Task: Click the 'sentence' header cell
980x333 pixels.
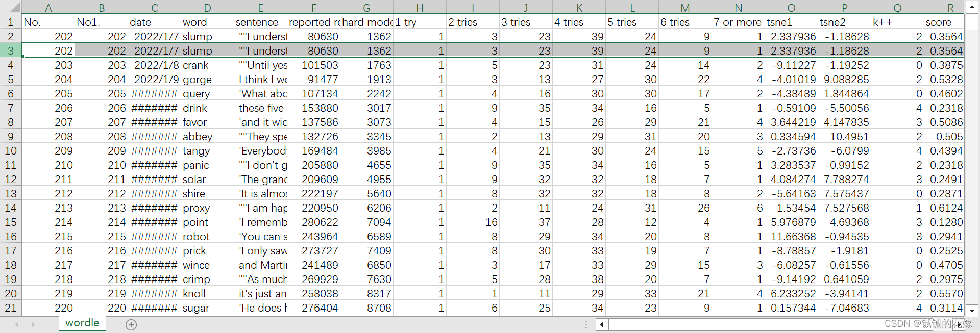Action: pos(261,22)
